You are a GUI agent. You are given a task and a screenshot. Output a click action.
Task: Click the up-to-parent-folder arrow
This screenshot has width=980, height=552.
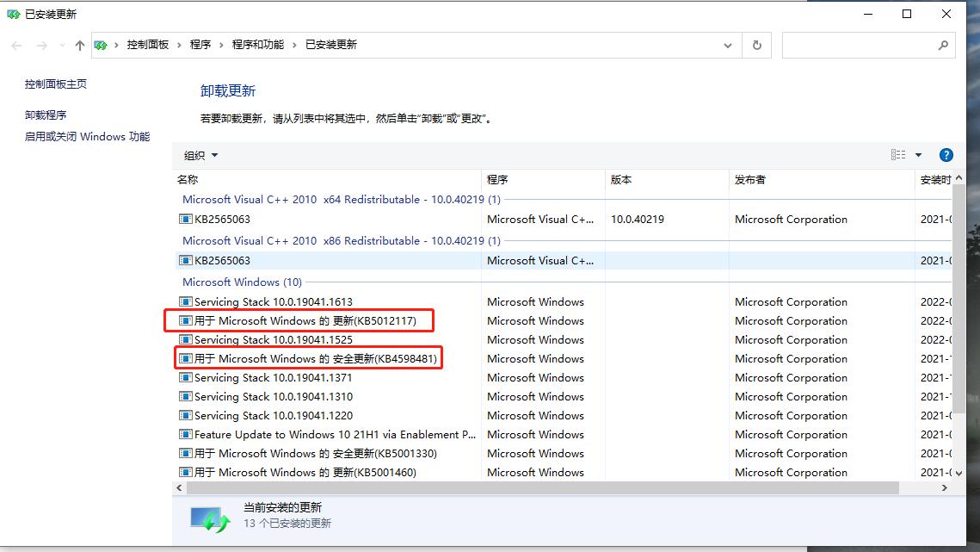[78, 45]
